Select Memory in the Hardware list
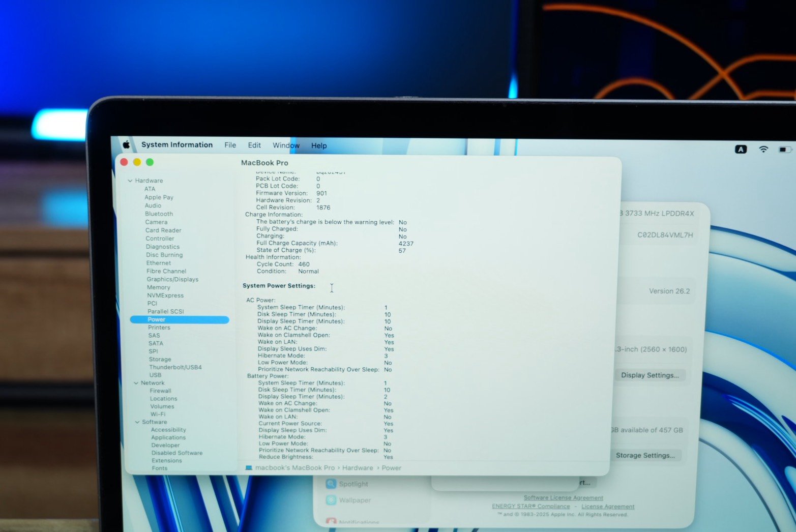The image size is (796, 532). pos(159,287)
